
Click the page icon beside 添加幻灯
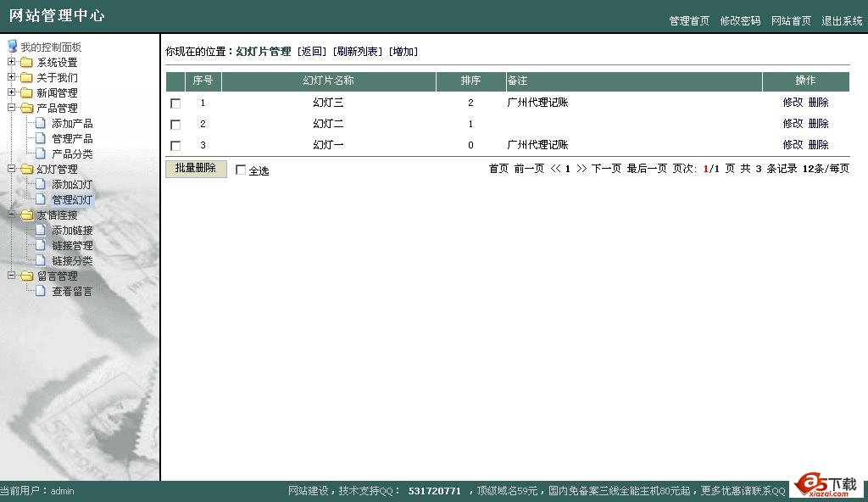(41, 184)
